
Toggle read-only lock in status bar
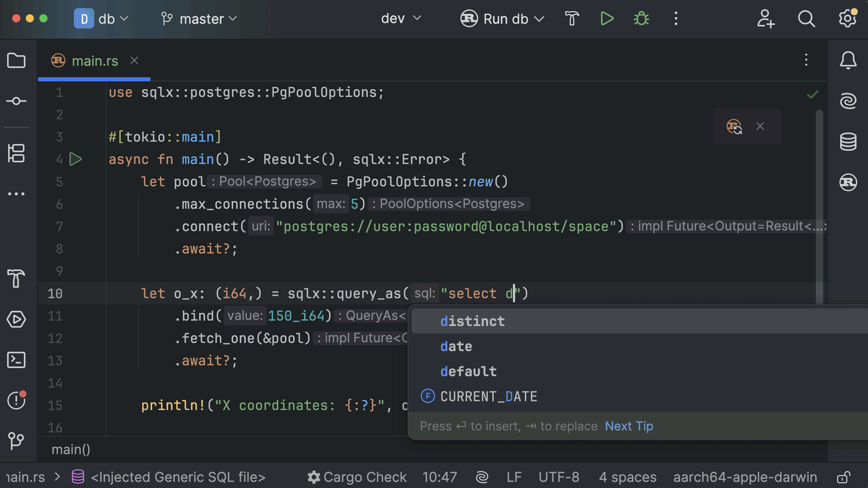click(x=843, y=477)
